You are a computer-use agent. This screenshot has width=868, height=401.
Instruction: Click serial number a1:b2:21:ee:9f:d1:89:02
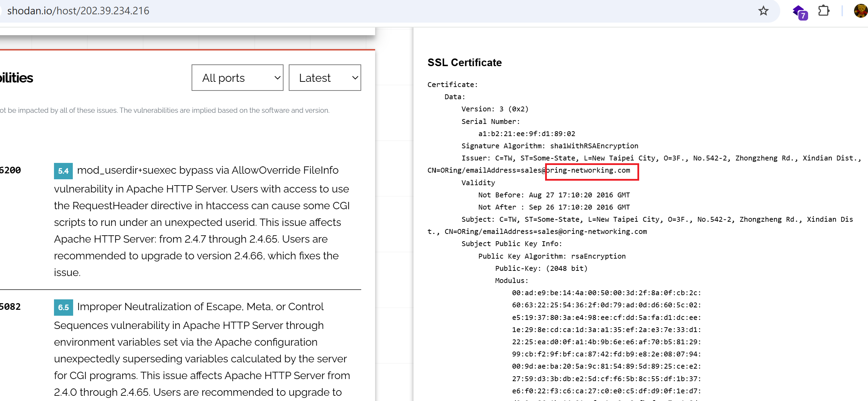click(x=527, y=134)
